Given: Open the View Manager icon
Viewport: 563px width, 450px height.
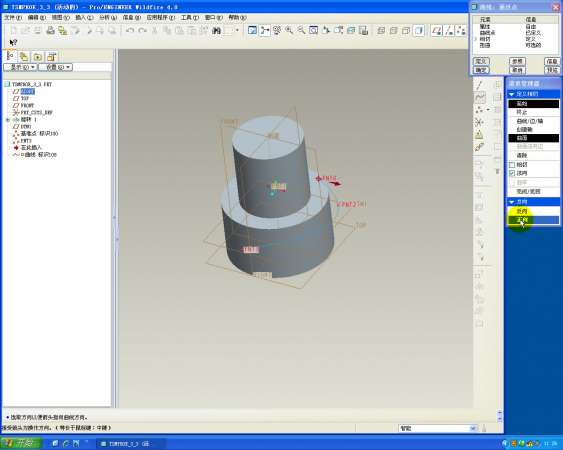Looking at the screenshot, I should coord(363,31).
